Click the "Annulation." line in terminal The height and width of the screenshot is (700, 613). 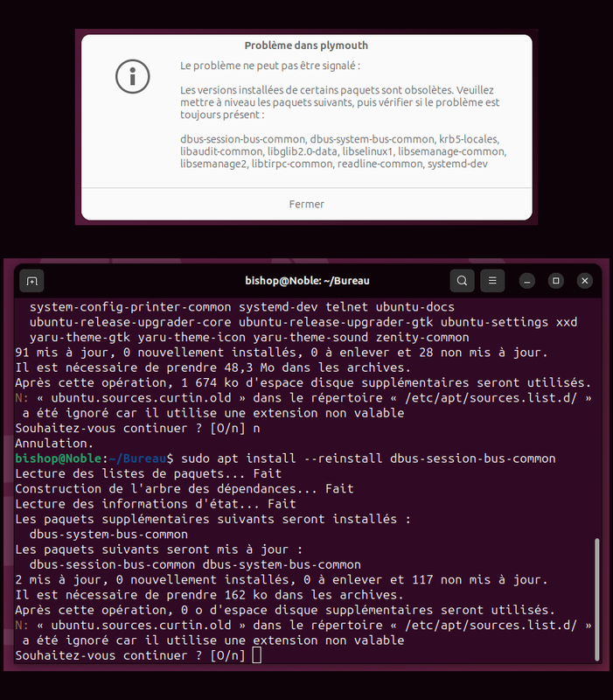click(54, 444)
